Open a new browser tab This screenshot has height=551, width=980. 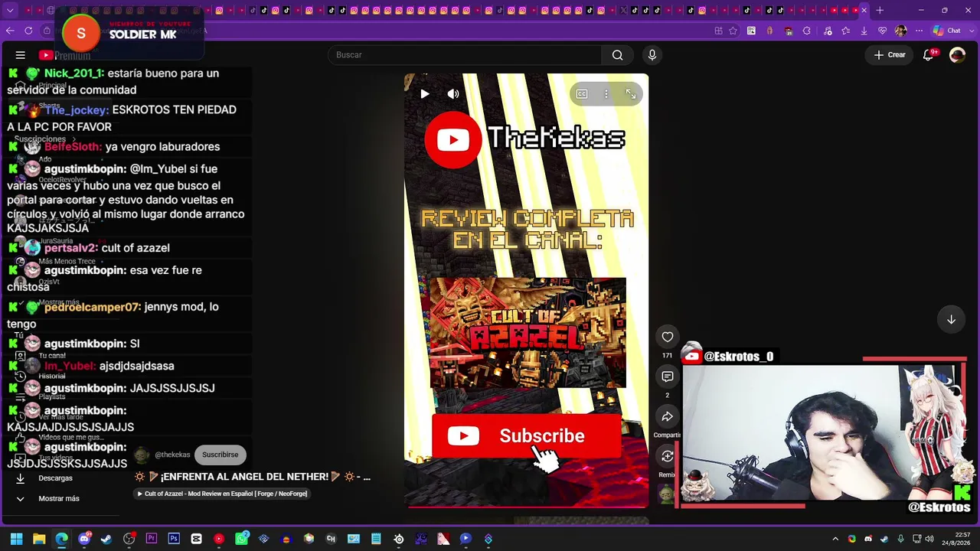pos(880,11)
